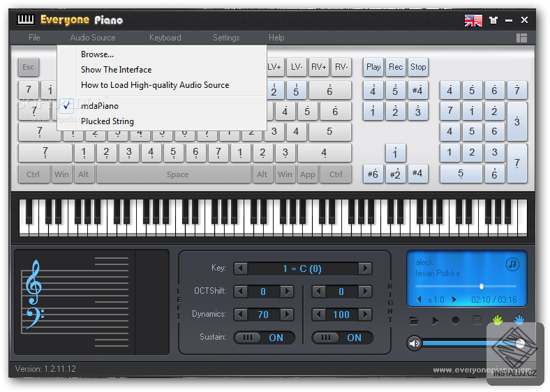Viewport: 550px width, 392px height.
Task: Open the Keyboard menu
Action: pyautogui.click(x=165, y=38)
